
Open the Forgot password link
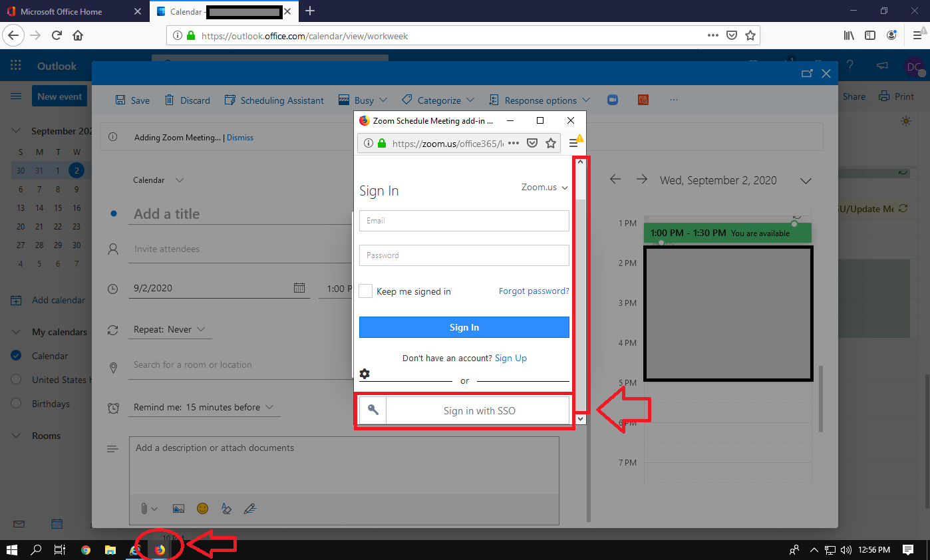click(x=534, y=291)
